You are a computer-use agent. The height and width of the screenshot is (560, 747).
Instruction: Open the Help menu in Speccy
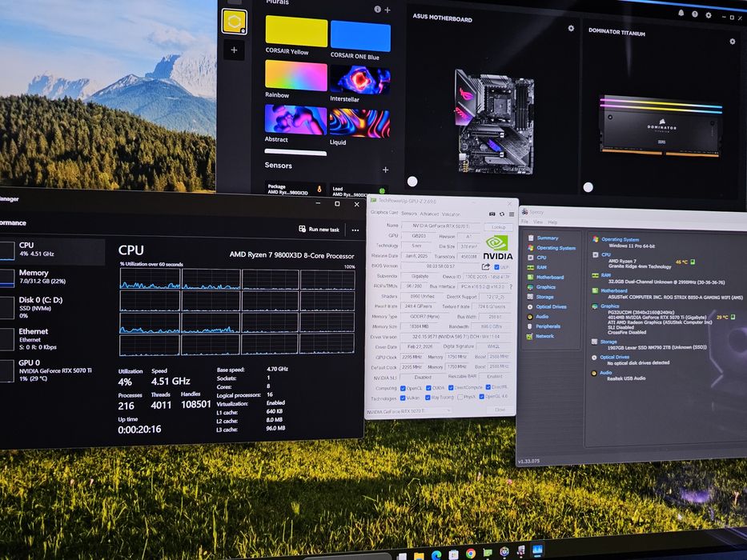click(x=552, y=222)
